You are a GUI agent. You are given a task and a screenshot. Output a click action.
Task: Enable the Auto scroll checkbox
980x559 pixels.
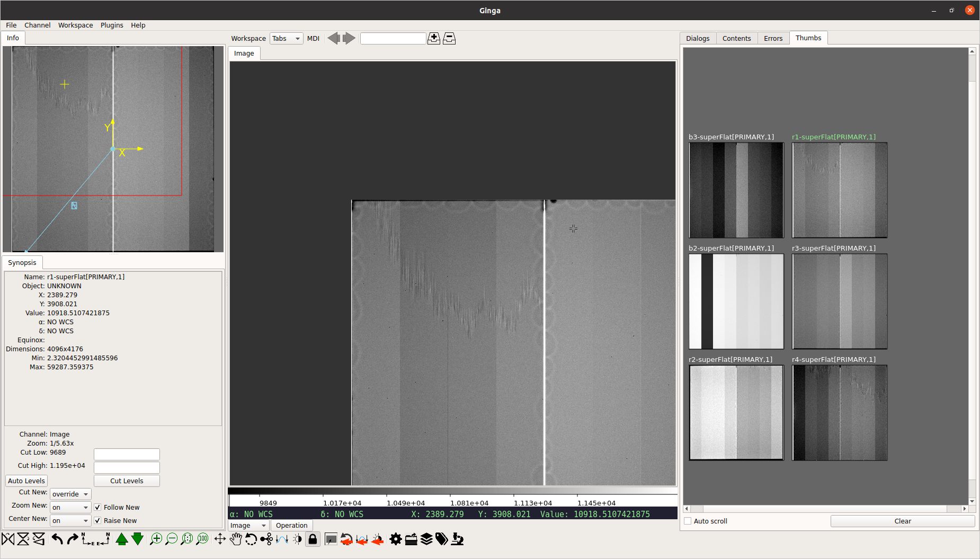click(x=688, y=521)
